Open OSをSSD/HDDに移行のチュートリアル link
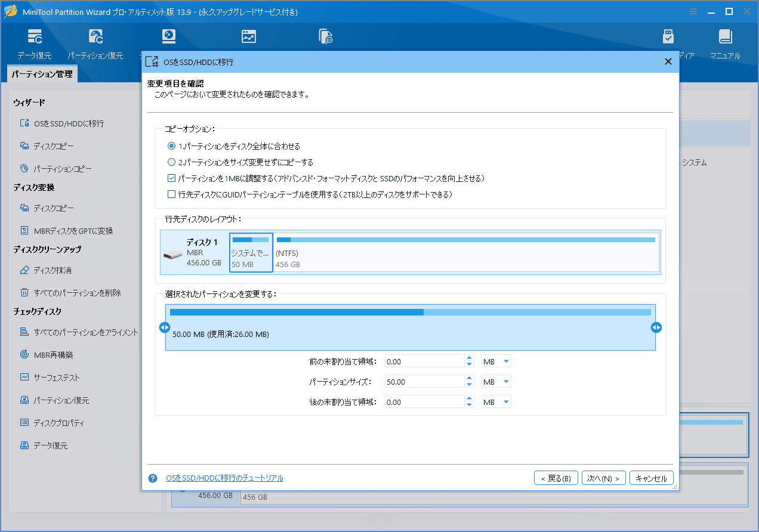Screen dimensions: 759x532 (x=224, y=478)
